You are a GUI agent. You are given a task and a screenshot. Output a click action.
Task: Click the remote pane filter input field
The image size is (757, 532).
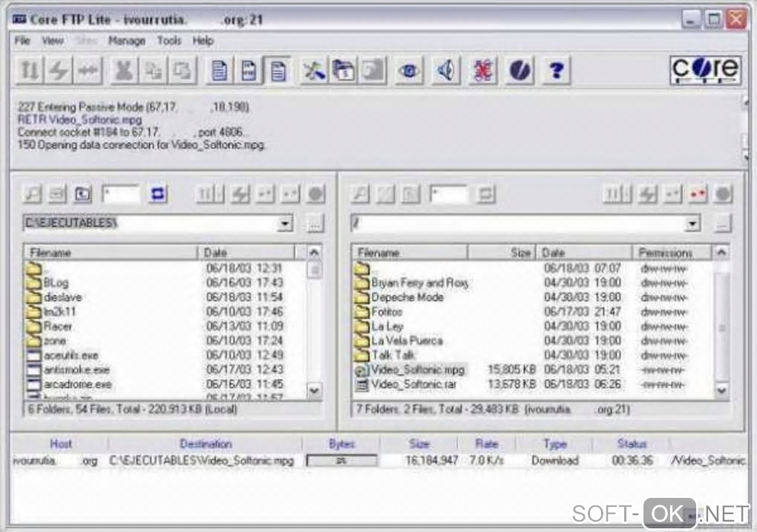[x=448, y=194]
